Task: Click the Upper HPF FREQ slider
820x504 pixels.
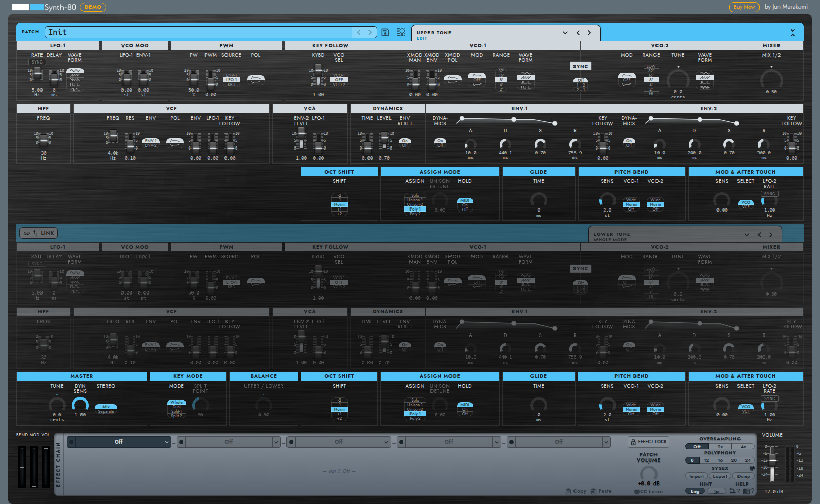Action: [43, 139]
